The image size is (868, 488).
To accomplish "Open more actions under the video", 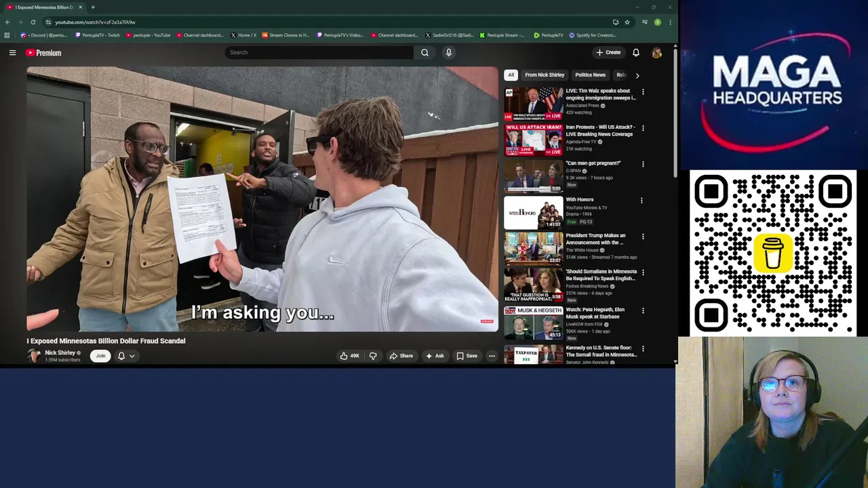I will [492, 356].
